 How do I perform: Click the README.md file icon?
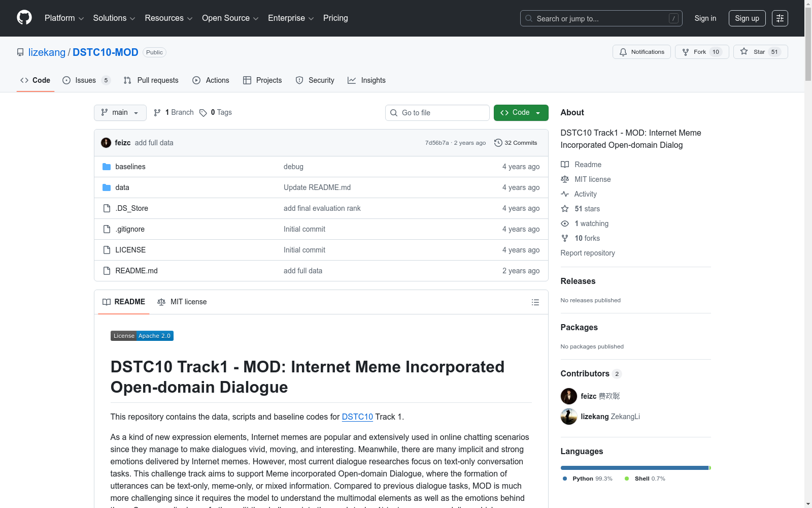point(107,271)
